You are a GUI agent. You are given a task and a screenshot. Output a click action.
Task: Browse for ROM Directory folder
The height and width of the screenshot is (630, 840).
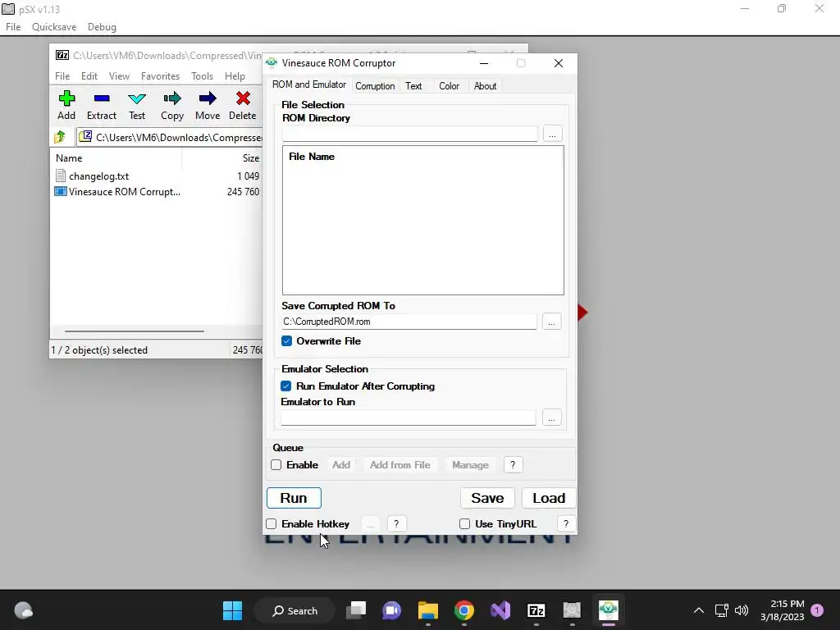[552, 134]
